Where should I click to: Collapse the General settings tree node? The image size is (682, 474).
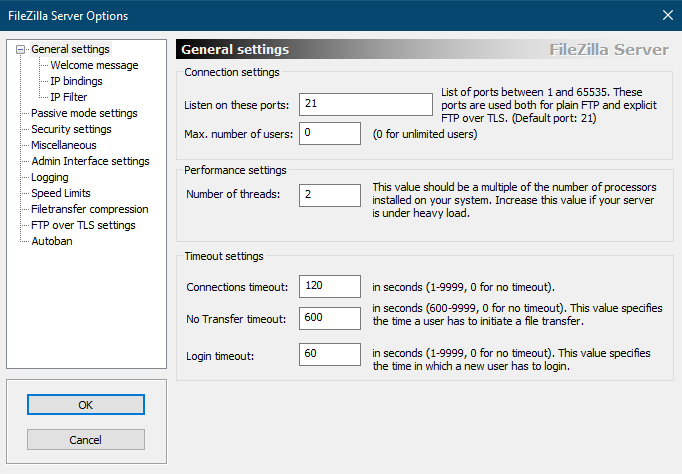tap(20, 50)
